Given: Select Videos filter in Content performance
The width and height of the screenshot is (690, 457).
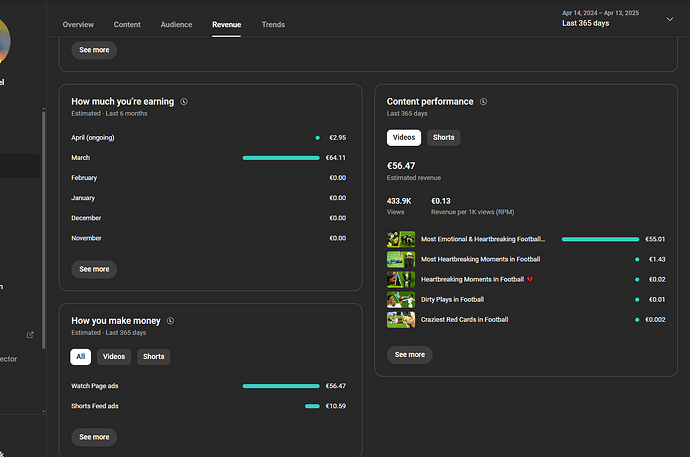Looking at the screenshot, I should coord(404,138).
